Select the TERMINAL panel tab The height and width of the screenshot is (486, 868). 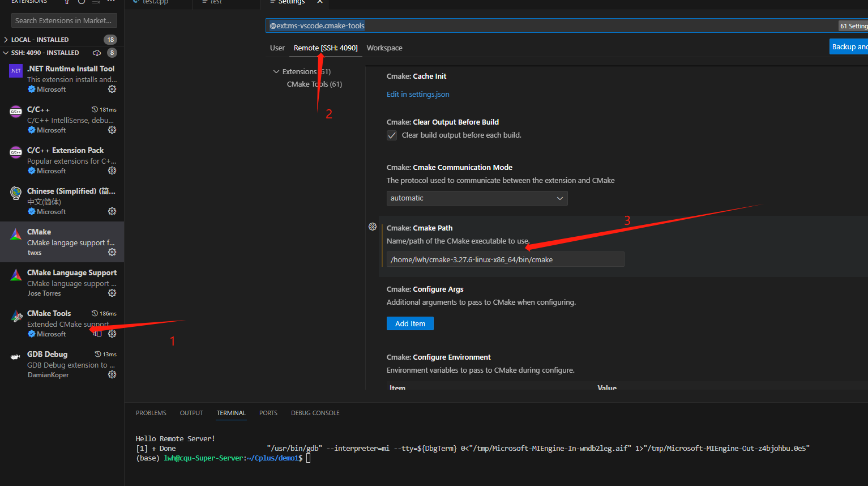coord(231,413)
